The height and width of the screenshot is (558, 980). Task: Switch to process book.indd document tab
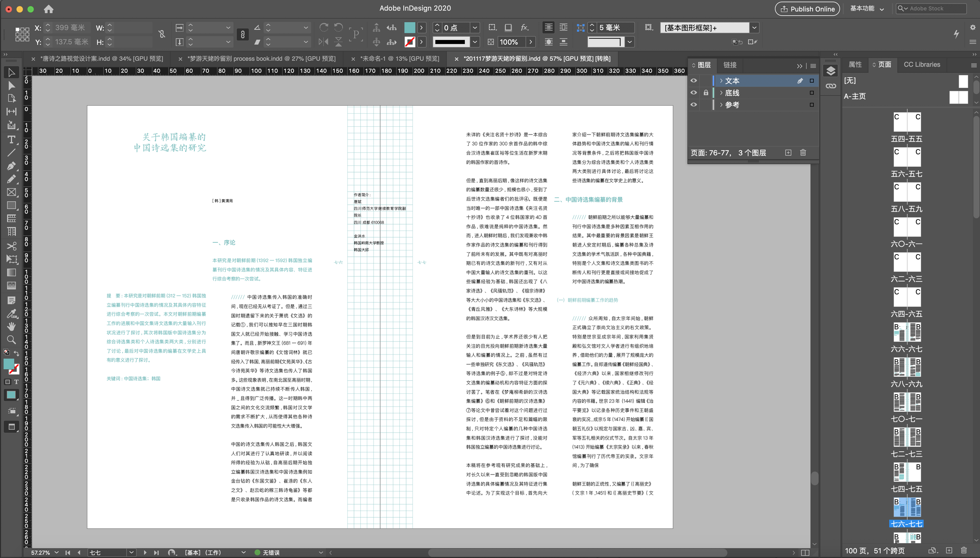click(261, 58)
